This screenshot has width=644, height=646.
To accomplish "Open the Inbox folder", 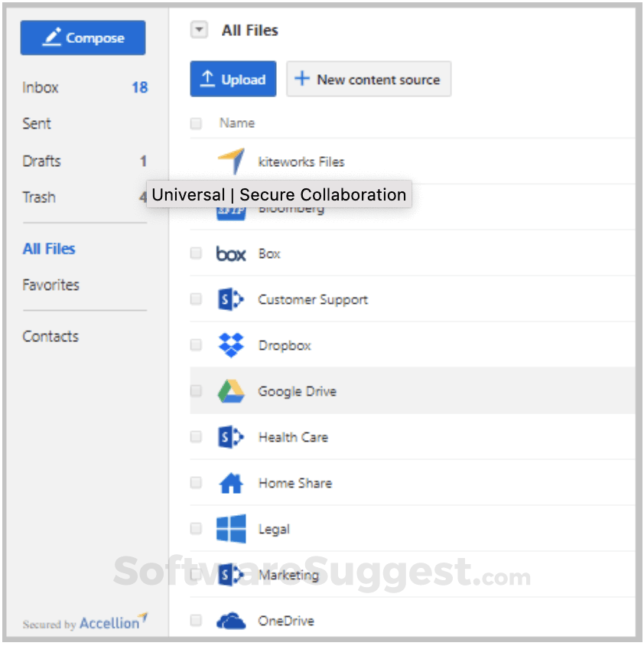I will 41,87.
